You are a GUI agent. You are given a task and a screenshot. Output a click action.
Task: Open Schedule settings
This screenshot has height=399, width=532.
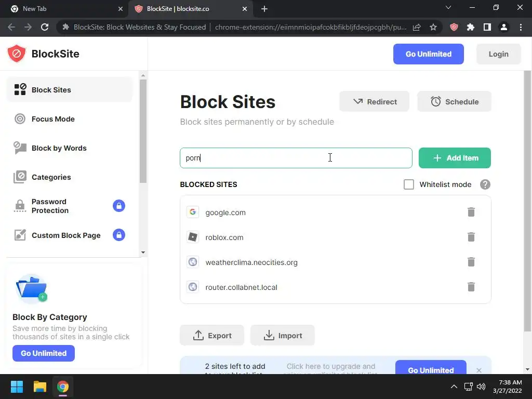(x=454, y=101)
